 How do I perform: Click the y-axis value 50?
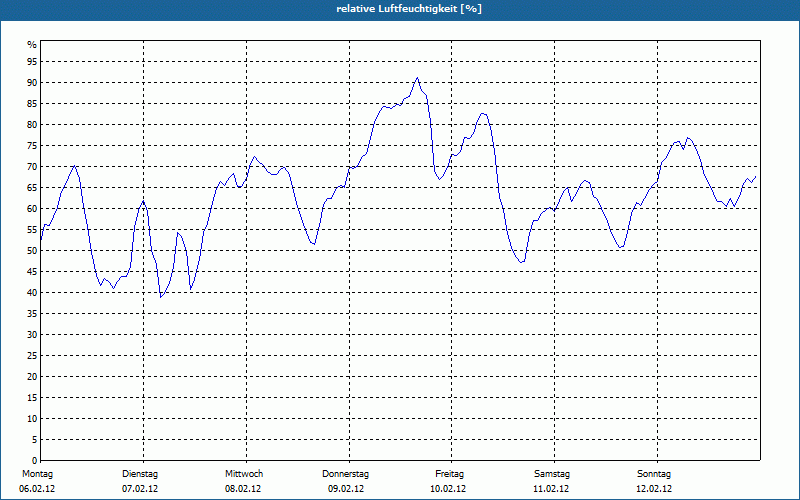tap(32, 251)
